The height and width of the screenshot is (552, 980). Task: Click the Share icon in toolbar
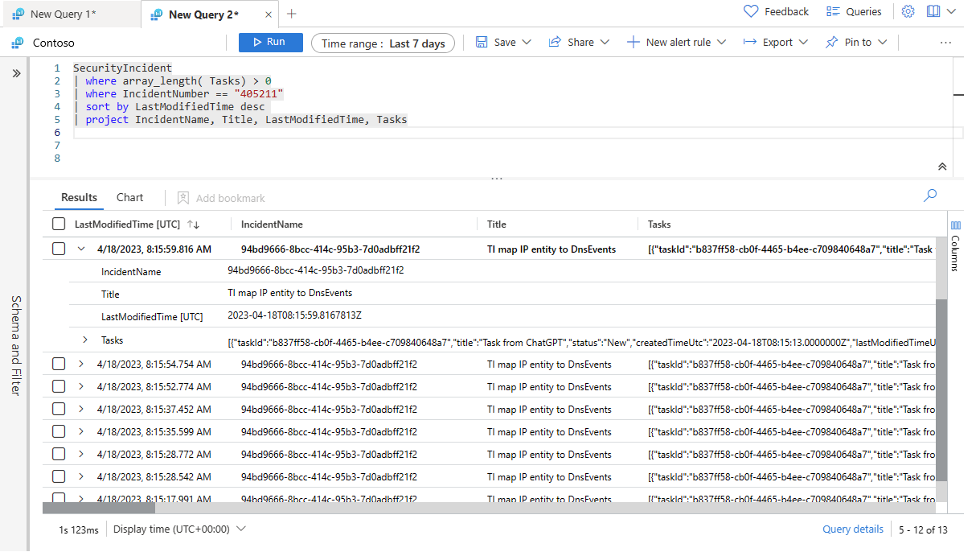tap(555, 43)
